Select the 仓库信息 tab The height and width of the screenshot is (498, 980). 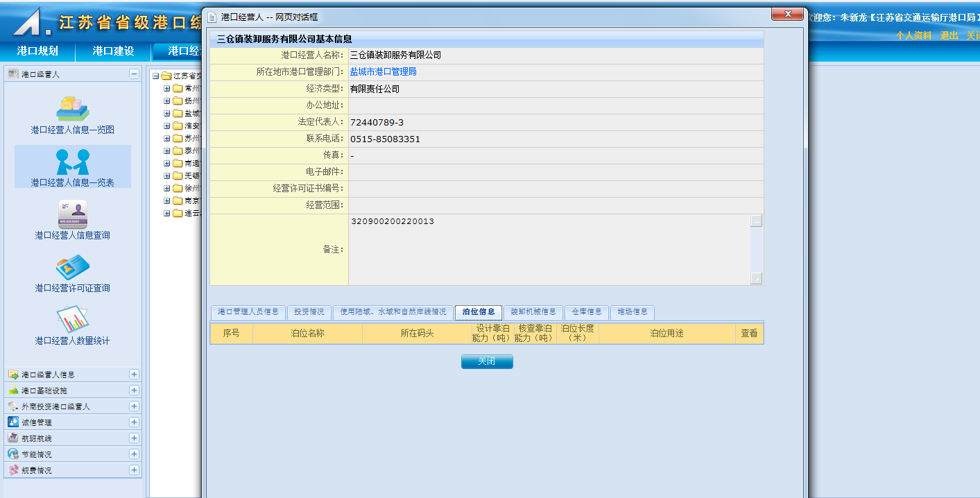click(x=586, y=312)
